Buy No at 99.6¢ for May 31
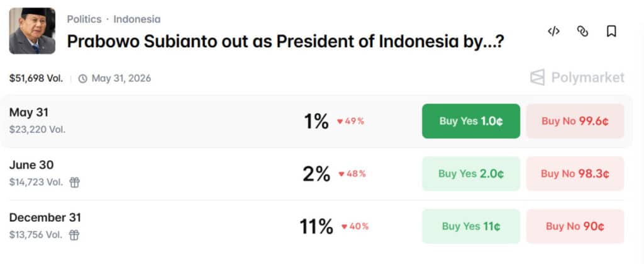The image size is (644, 264). click(x=575, y=121)
